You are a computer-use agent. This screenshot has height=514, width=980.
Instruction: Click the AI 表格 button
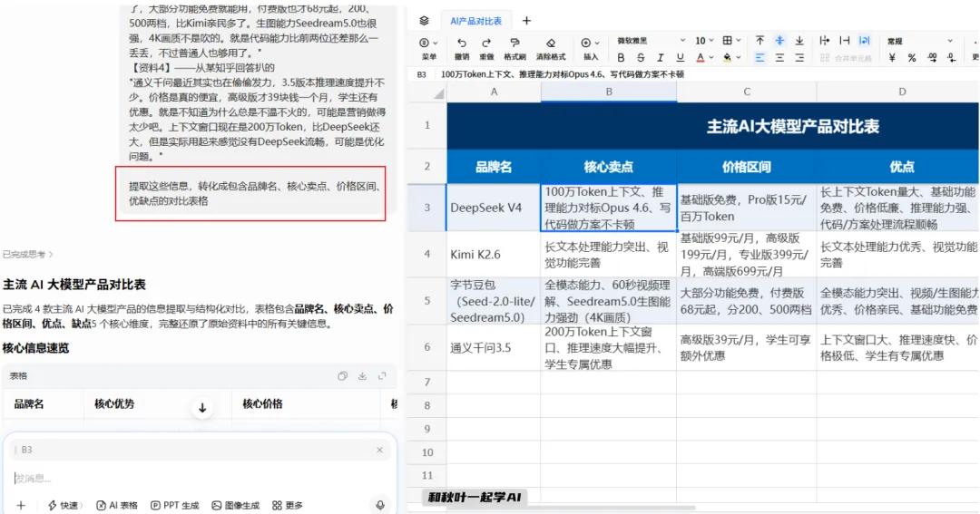(117, 505)
